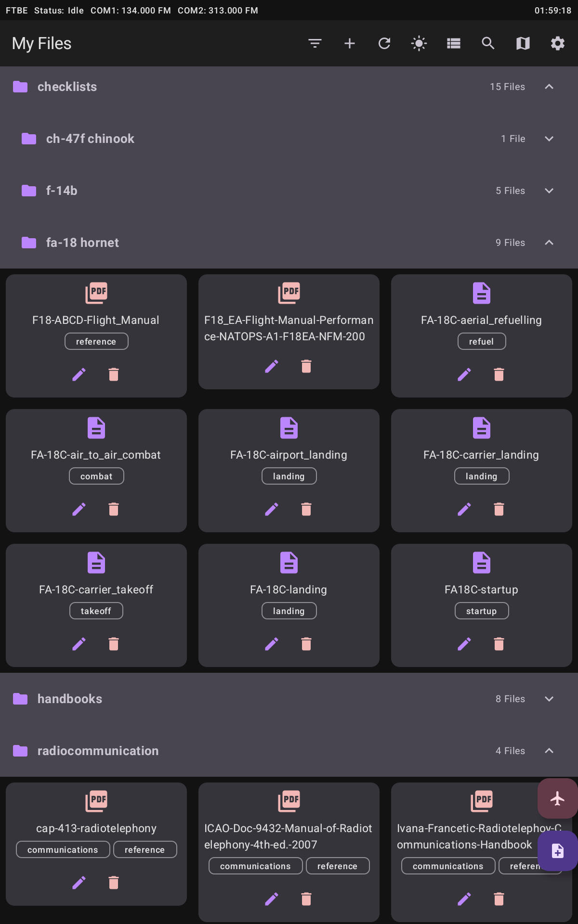Image resolution: width=578 pixels, height=924 pixels.
Task: Select the combat tag on FA-18C-air_to_air_combat
Action: coord(96,476)
